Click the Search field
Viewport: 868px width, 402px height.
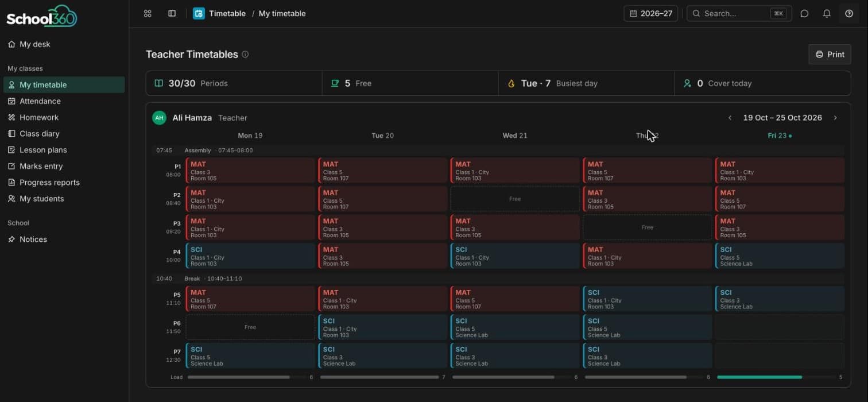pos(739,13)
